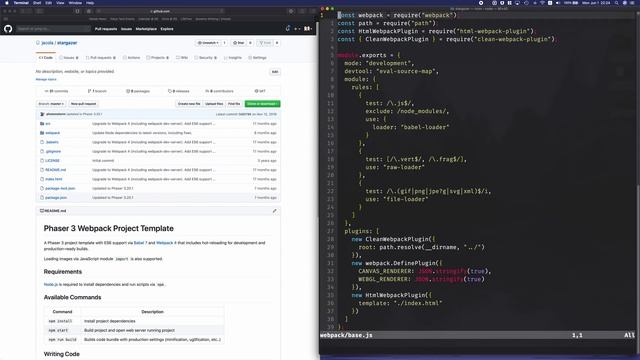640x360 pixels.
Task: Open Issues in GitHub header
Action: 127,29
